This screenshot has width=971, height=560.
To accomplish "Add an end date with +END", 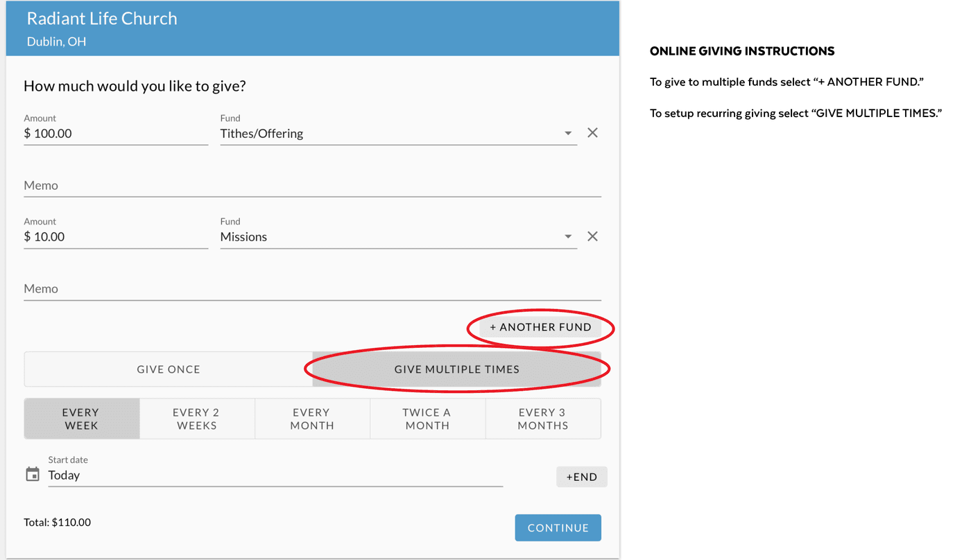I will [582, 477].
